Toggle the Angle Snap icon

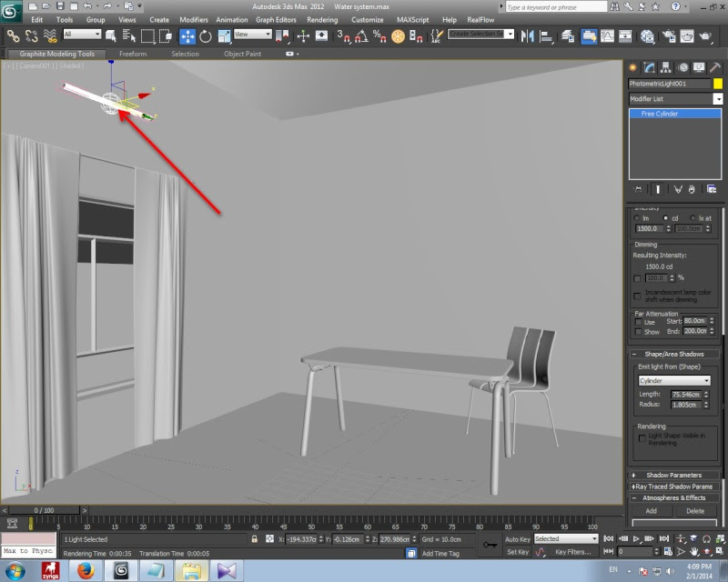point(361,35)
